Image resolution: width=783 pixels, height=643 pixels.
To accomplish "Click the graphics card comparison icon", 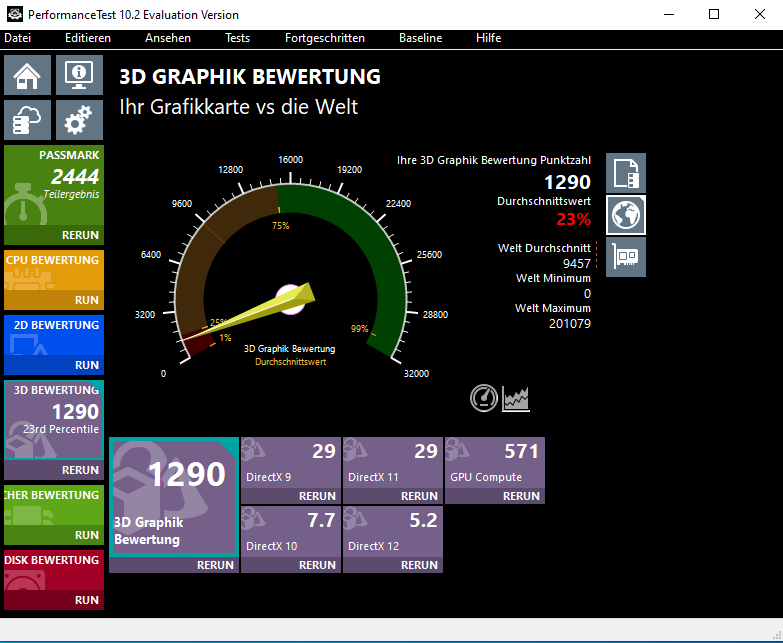I will [x=626, y=257].
